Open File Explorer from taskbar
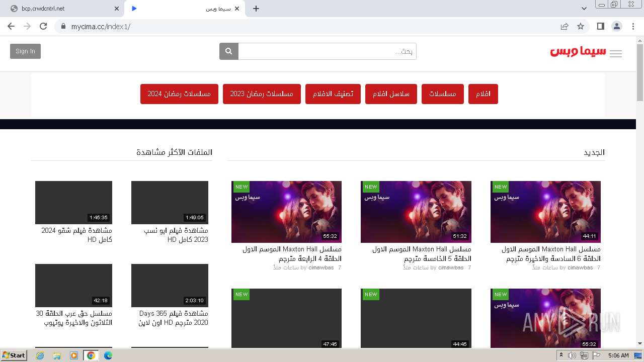 point(57,355)
